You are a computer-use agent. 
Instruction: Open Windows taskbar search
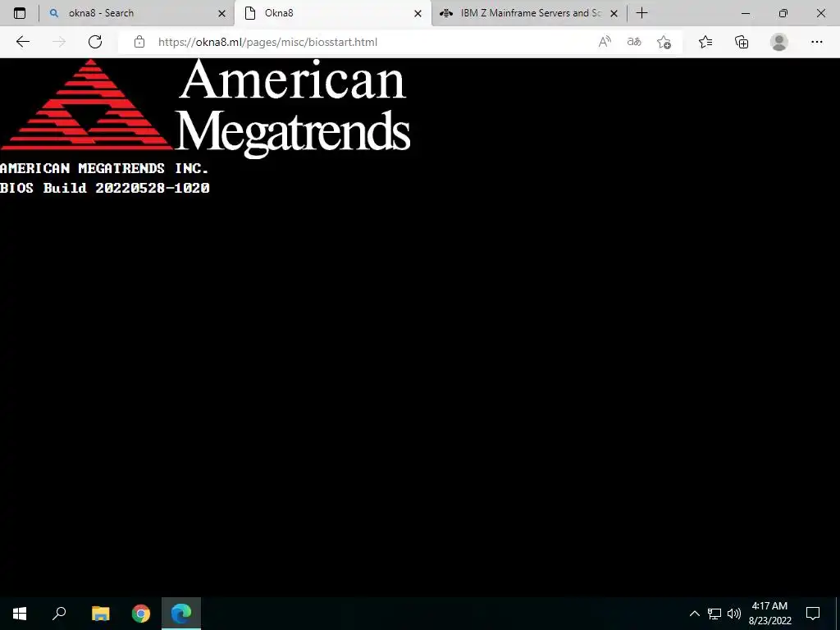59,614
